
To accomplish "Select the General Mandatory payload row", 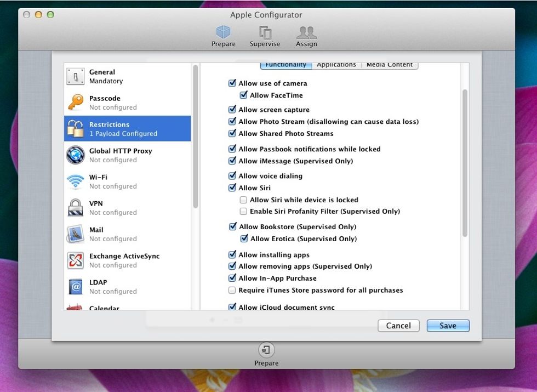I will point(127,76).
